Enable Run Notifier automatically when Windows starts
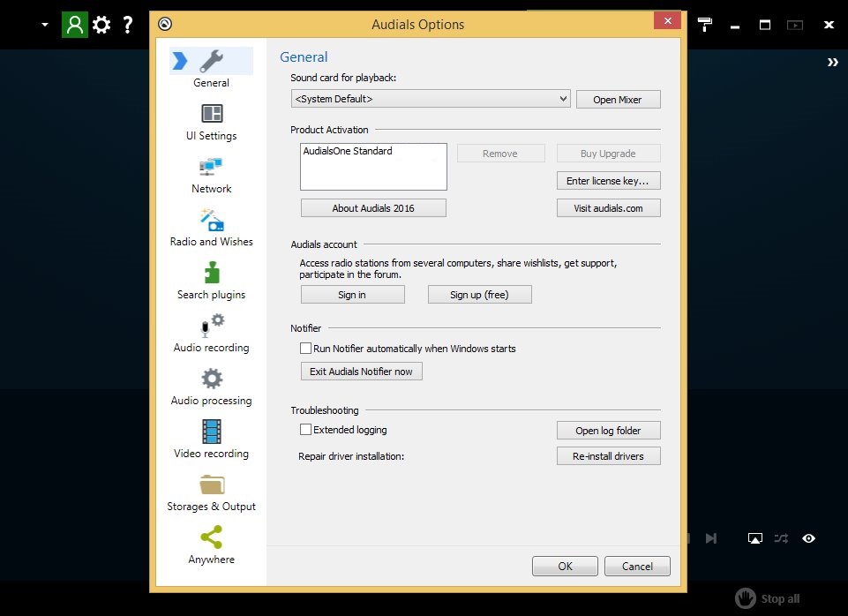This screenshot has height=616, width=848. point(305,349)
